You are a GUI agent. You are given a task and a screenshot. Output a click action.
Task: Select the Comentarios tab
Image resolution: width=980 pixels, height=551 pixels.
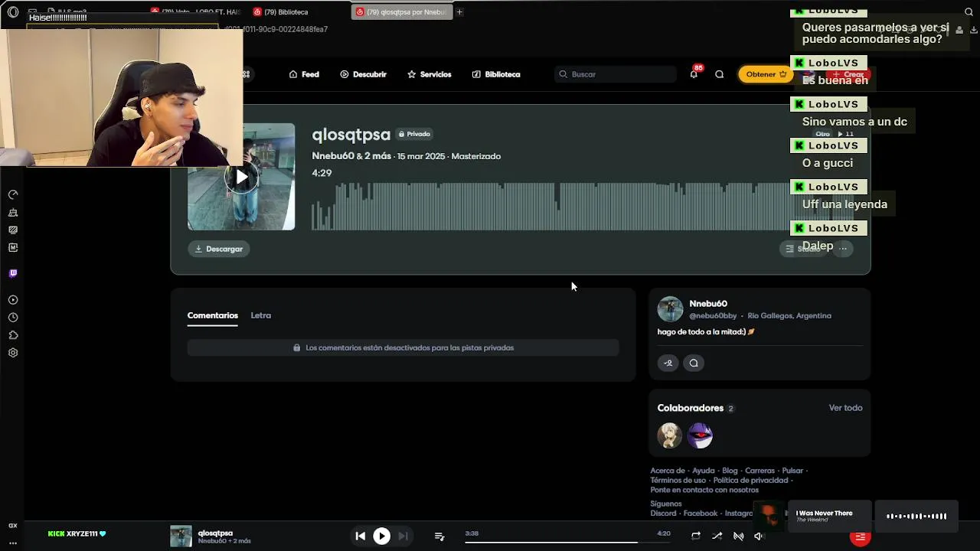coord(213,315)
